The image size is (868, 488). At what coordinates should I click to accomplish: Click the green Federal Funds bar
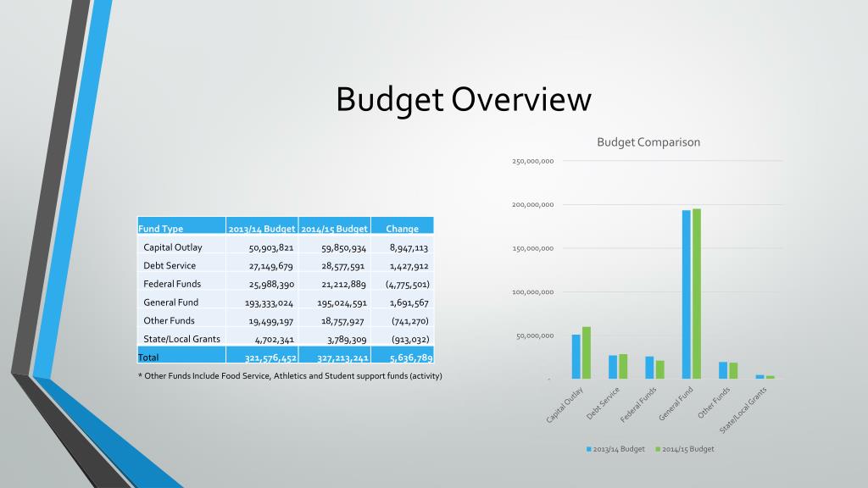click(659, 369)
